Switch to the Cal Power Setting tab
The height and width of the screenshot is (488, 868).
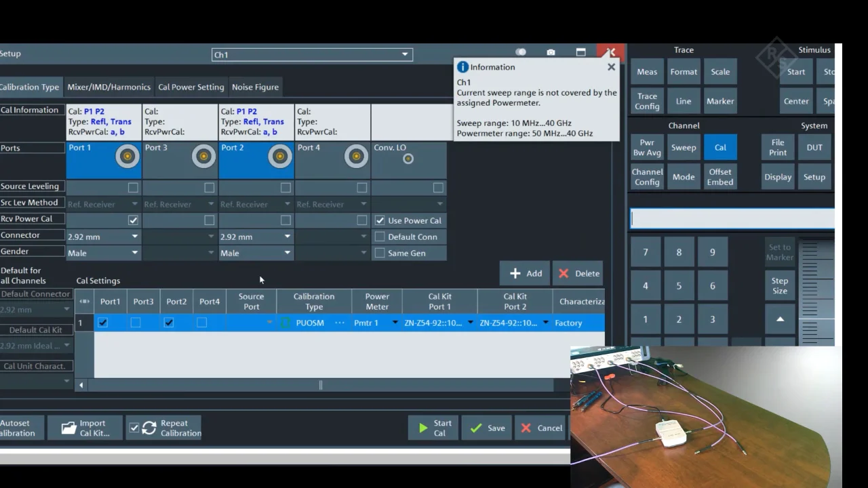pos(191,87)
